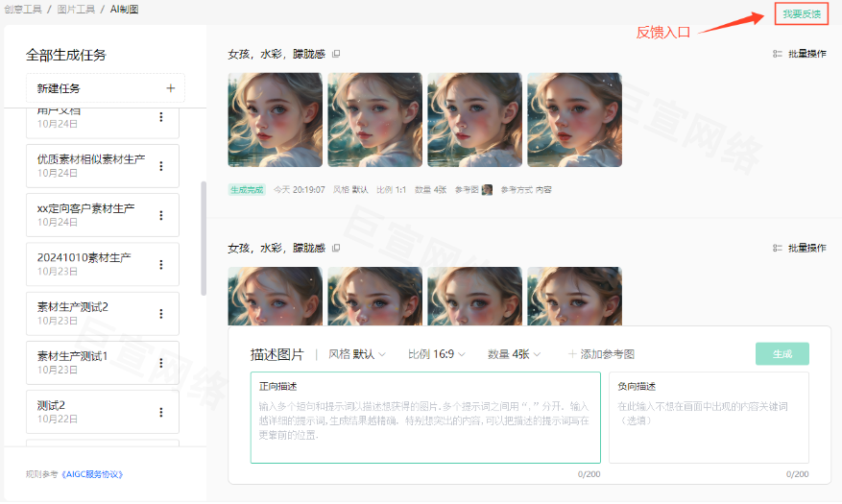The width and height of the screenshot is (842, 504).
Task: Go to 图片工具 in the breadcrumb
Action: pos(76,10)
